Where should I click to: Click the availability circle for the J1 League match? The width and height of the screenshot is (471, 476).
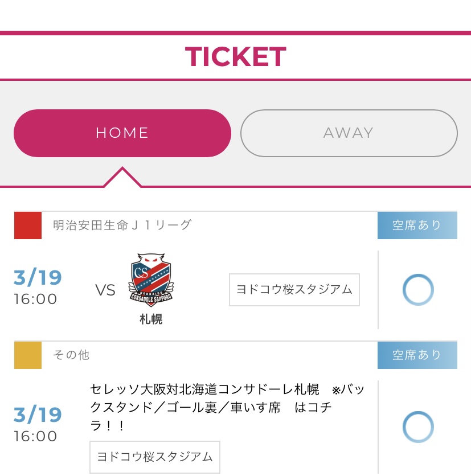click(x=418, y=290)
